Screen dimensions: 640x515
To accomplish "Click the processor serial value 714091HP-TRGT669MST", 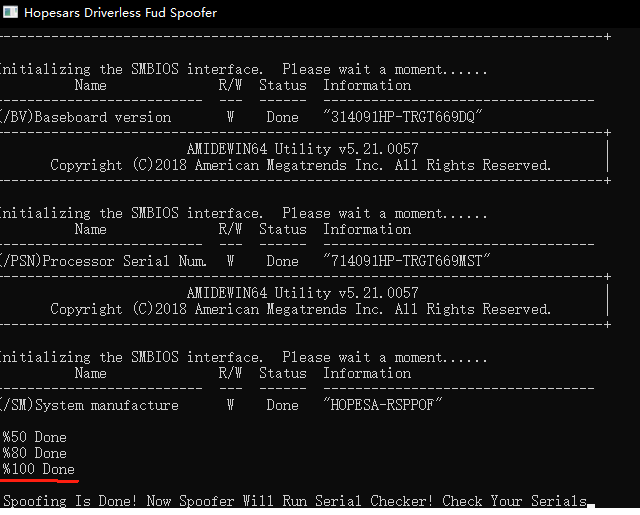I will pyautogui.click(x=407, y=261).
